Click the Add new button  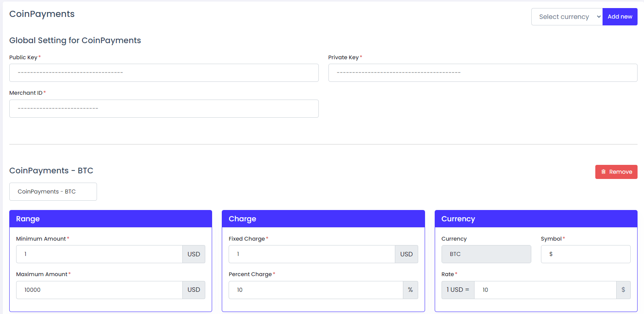(x=620, y=17)
